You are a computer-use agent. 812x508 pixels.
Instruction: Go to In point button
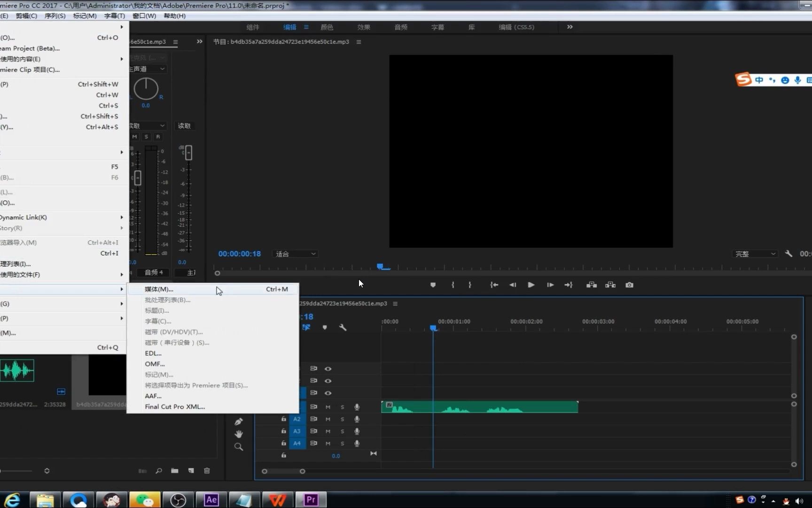pyautogui.click(x=494, y=285)
